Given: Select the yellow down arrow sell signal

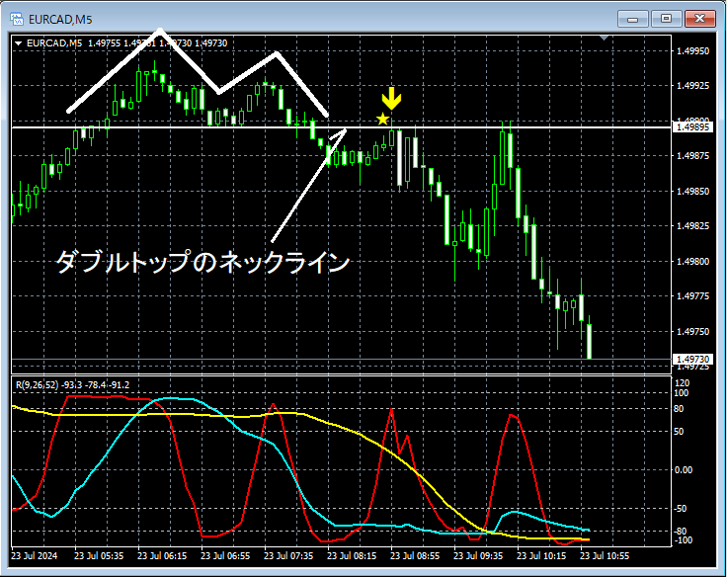Looking at the screenshot, I should [x=391, y=98].
